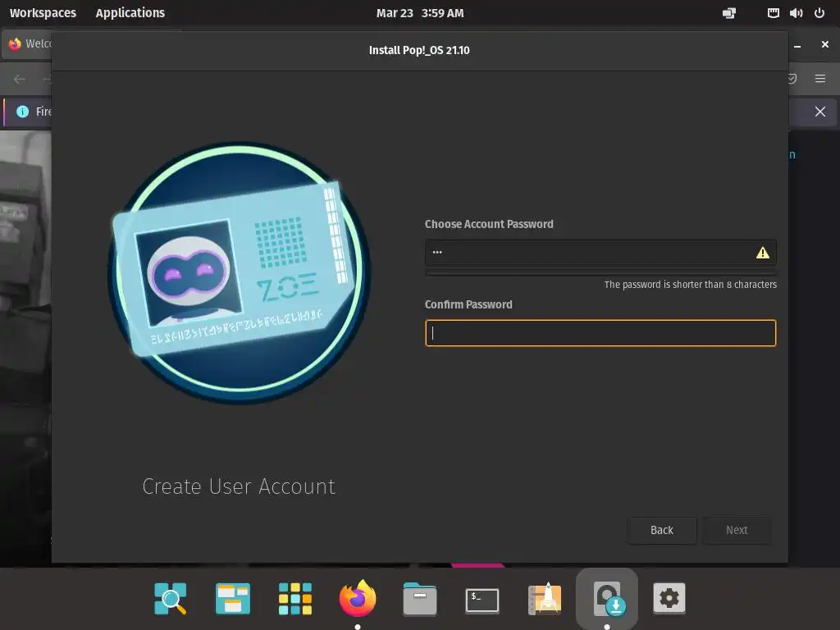
Task: Click the Install Pop!_OS 21.10 title bar
Action: tap(419, 50)
